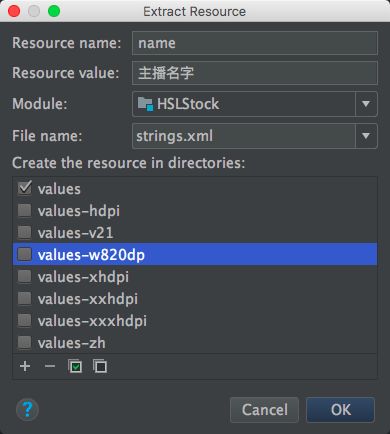Check the values-w820dp checkbox
The width and height of the screenshot is (390, 434).
pos(25,254)
